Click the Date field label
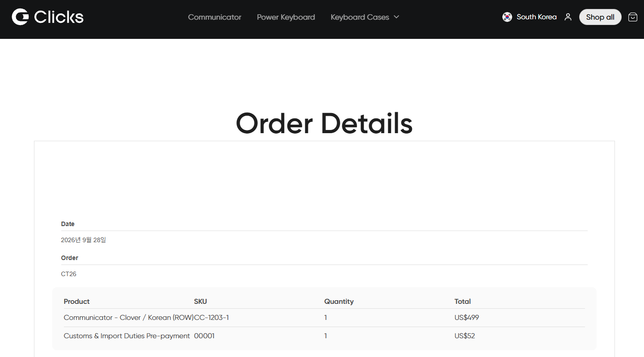644x357 pixels. point(68,224)
